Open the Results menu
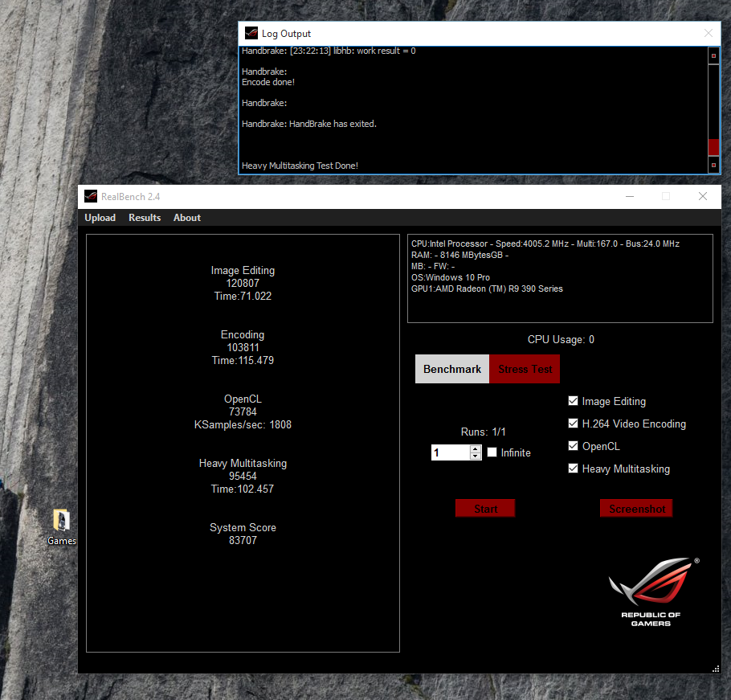731x700 pixels. [x=145, y=218]
